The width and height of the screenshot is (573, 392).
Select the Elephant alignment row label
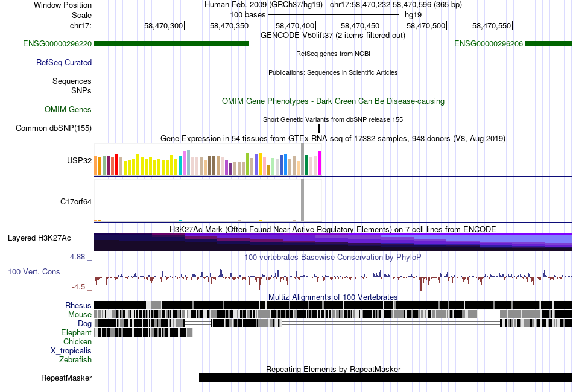pyautogui.click(x=76, y=332)
